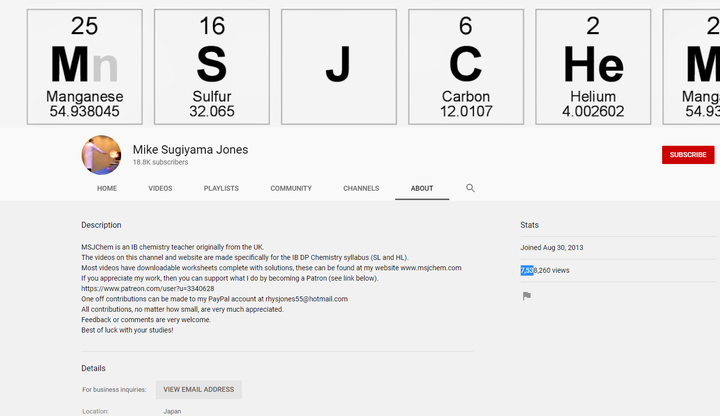This screenshot has width=720, height=416.
Task: Open the channel avatar picture
Action: (x=101, y=155)
